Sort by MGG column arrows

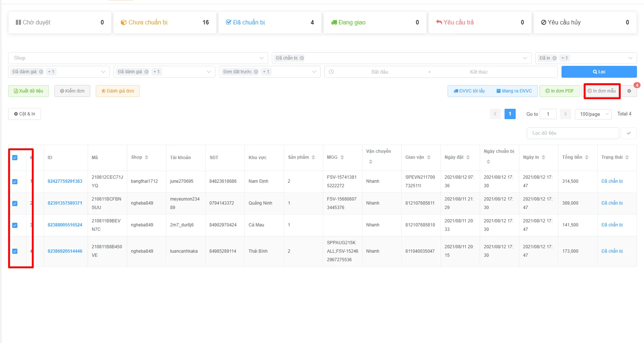click(x=342, y=157)
